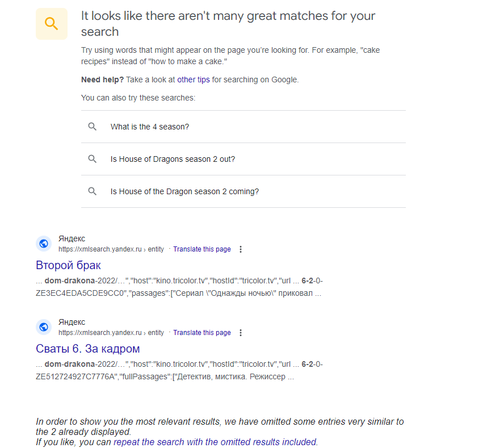The width and height of the screenshot is (491, 448).
Task: Open three-dot menu for Второй брак result
Action: click(x=241, y=249)
